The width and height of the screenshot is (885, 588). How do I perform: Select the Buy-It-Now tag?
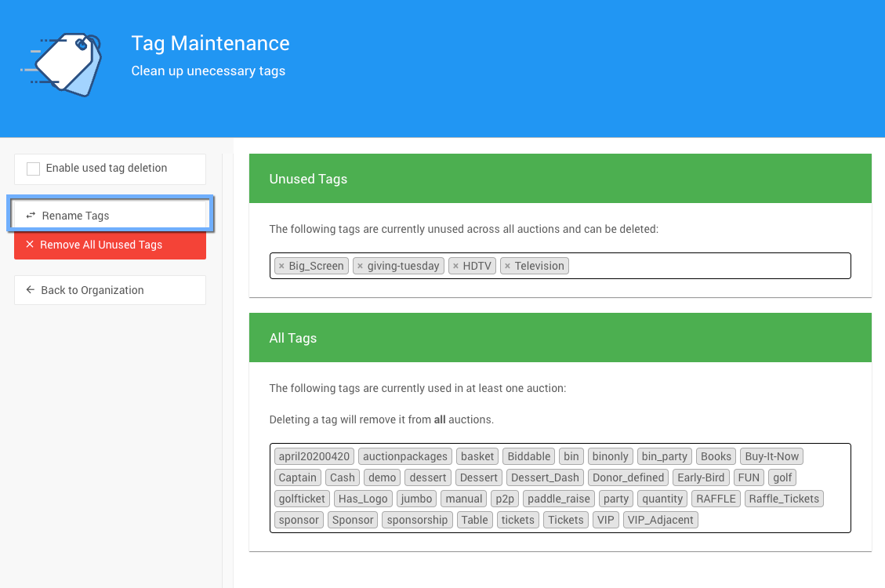(771, 456)
